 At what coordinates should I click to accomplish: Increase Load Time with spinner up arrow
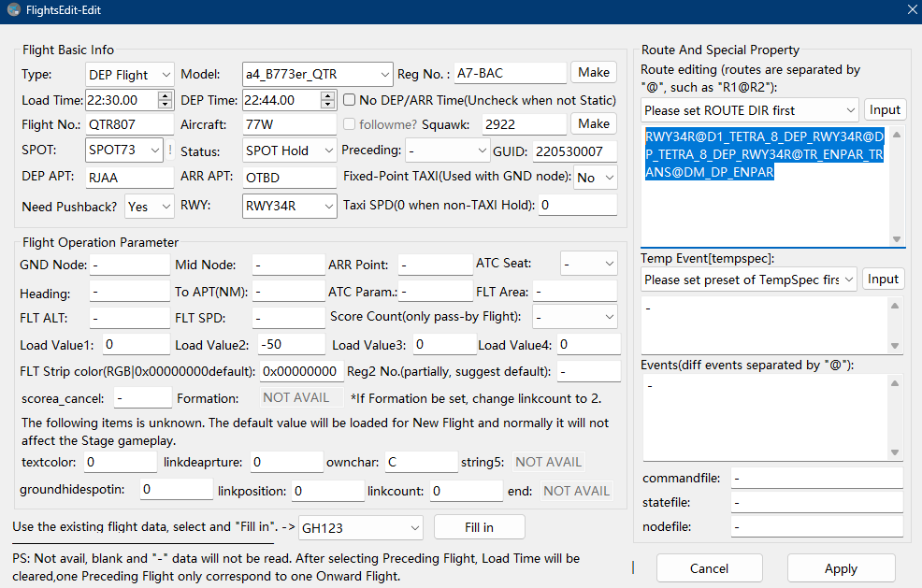click(166, 95)
